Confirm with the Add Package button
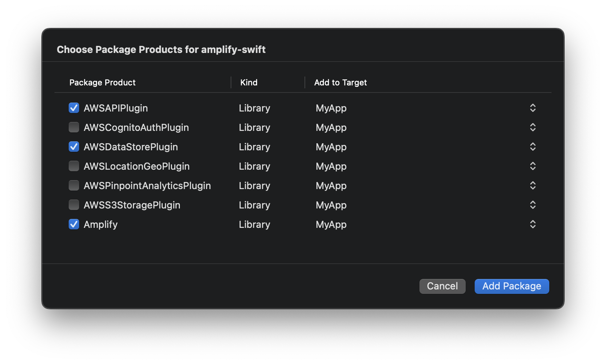Image resolution: width=606 pixels, height=364 pixels. coord(512,286)
